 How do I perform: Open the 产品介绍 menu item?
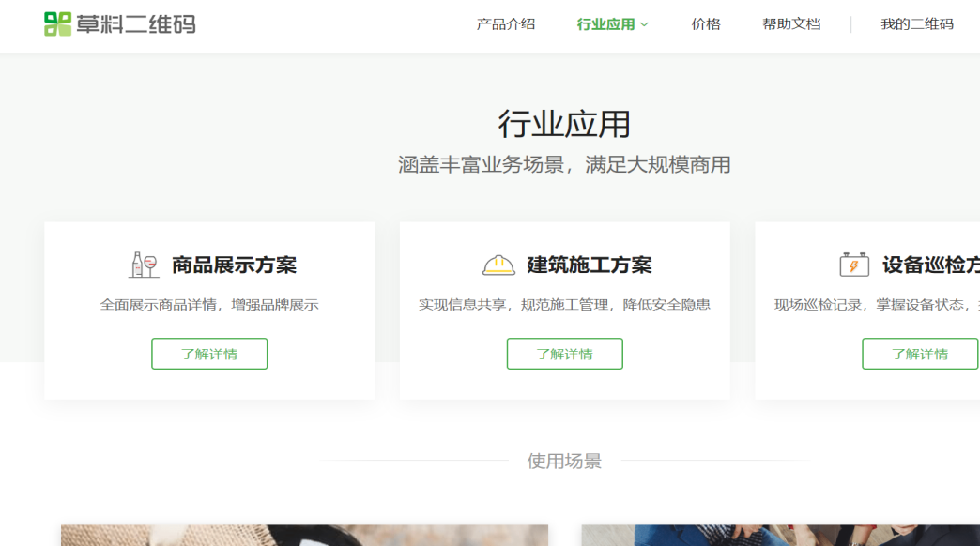(x=505, y=24)
